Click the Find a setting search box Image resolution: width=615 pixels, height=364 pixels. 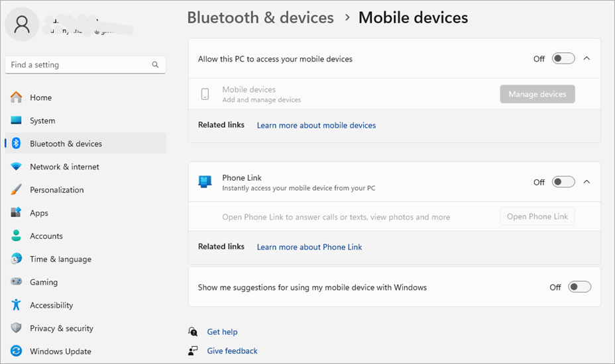[78, 65]
